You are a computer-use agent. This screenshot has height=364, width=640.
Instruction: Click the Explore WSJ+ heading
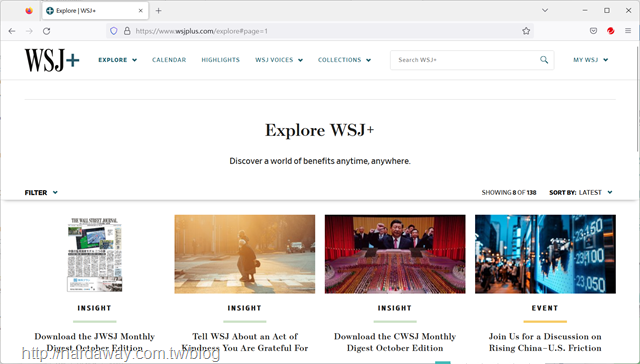coord(320,130)
